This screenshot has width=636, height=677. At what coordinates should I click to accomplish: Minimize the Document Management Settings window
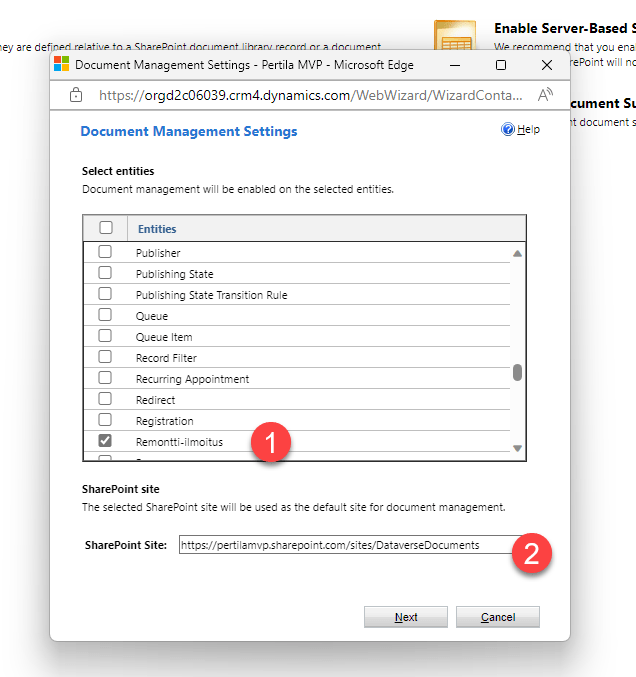point(455,65)
